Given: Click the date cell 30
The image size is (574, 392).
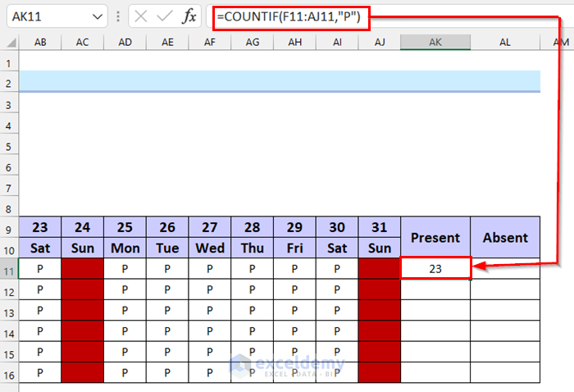Looking at the screenshot, I should [x=337, y=227].
